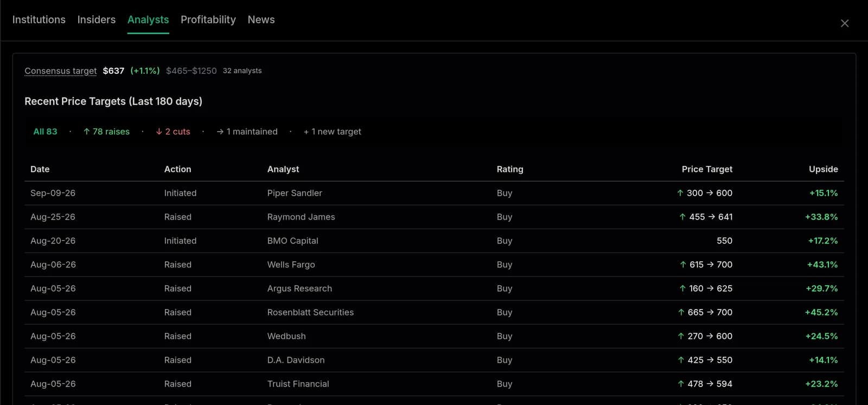The width and height of the screenshot is (868, 405).
Task: Click the 160 → 625 price target
Action: (x=706, y=288)
